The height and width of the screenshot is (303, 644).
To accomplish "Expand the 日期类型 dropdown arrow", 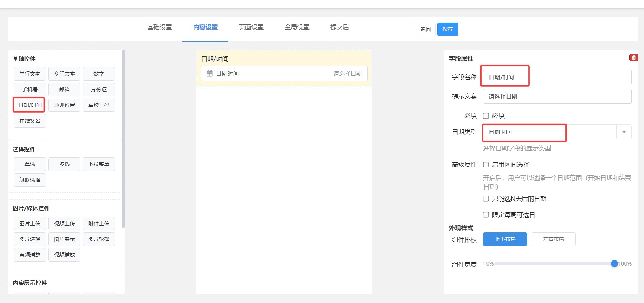I will [x=624, y=132].
